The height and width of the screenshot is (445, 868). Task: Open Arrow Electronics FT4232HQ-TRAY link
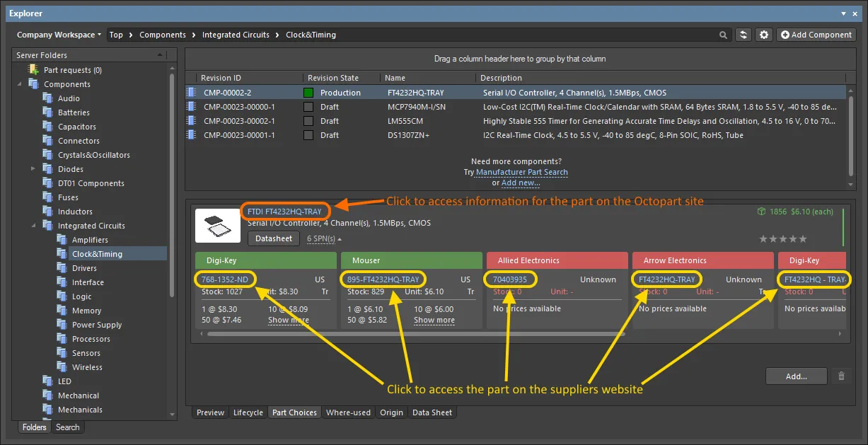[666, 279]
